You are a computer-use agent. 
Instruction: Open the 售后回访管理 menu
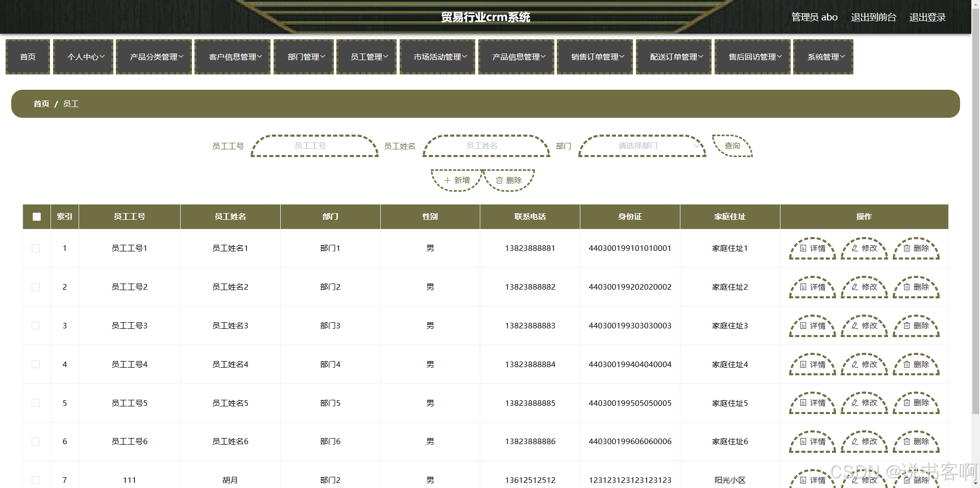tap(752, 57)
